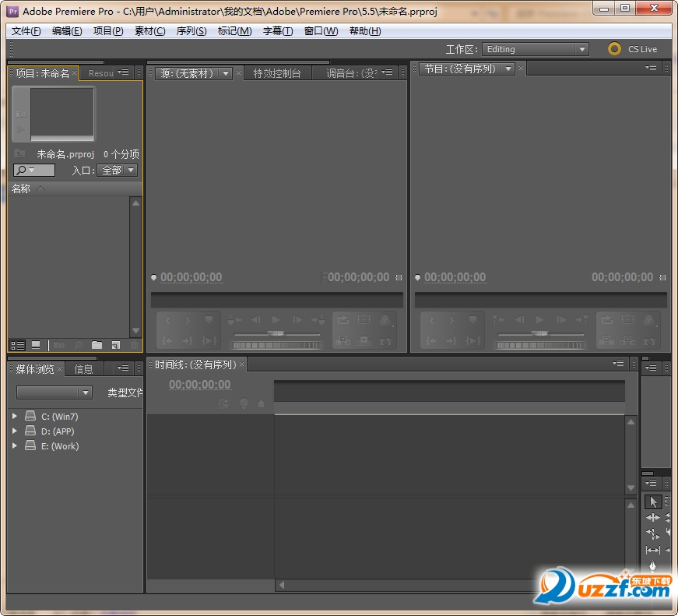Expand the C: (Win7) drive
Screen dimensions: 678x616
coord(15,416)
